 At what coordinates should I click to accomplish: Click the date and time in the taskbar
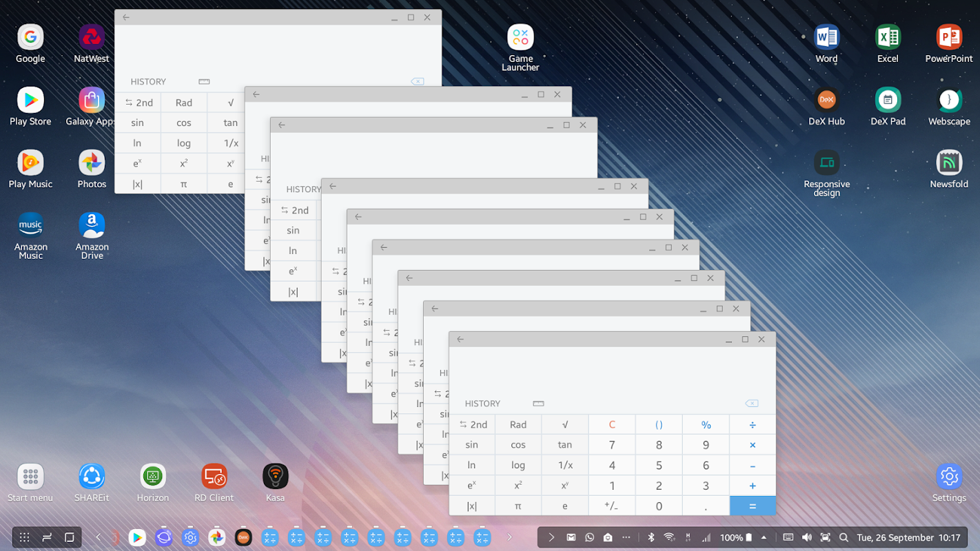(907, 537)
